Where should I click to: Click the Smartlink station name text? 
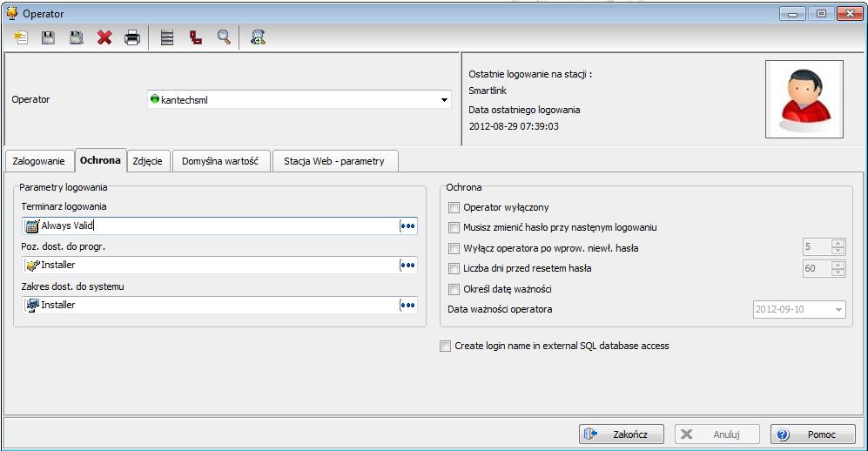click(x=488, y=91)
